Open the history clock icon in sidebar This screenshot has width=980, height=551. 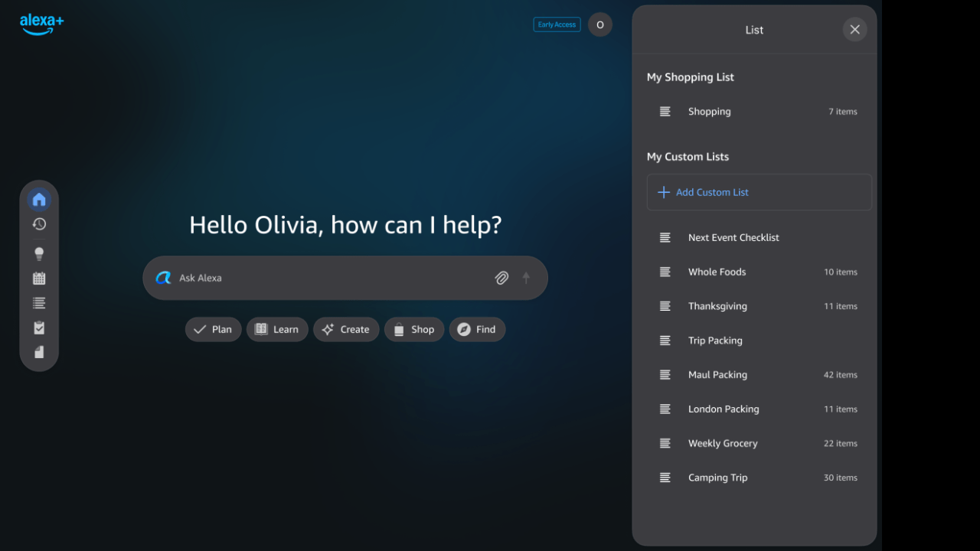[39, 224]
